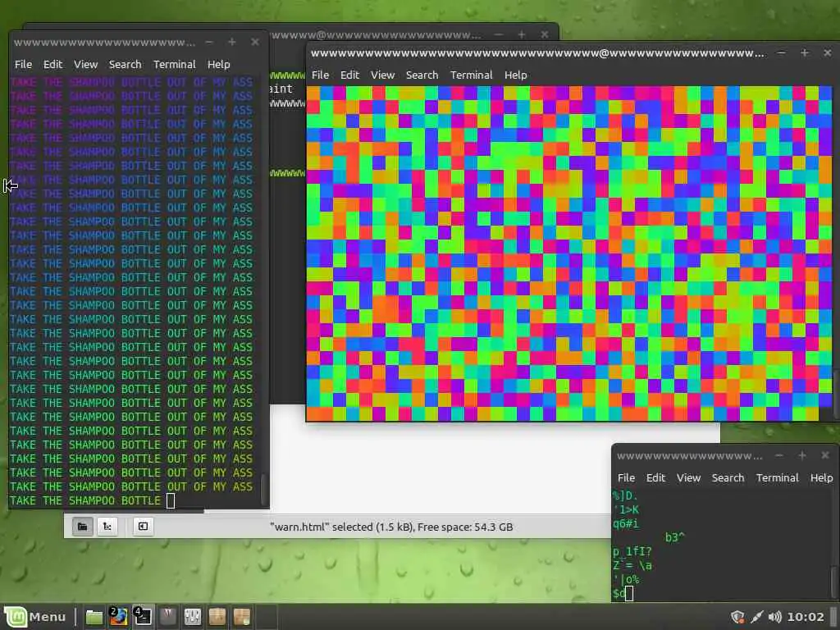The image size is (840, 630).
Task: Switch to the Firefox windows in the taskbar
Action: pos(118,617)
